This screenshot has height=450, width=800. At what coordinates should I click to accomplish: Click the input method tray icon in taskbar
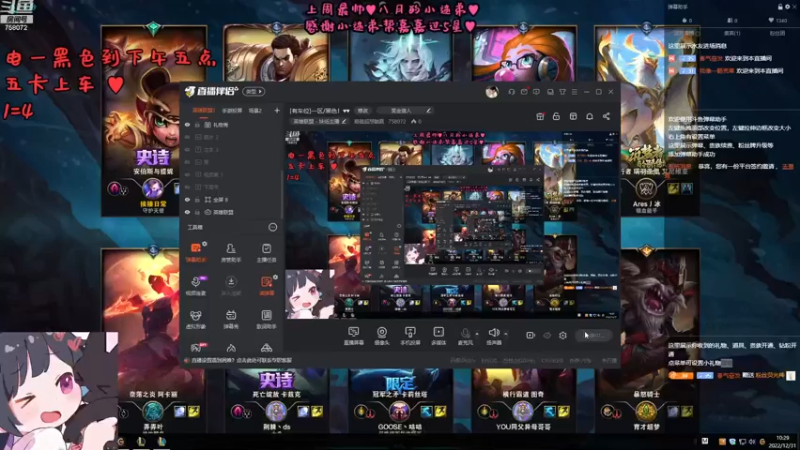(705, 441)
